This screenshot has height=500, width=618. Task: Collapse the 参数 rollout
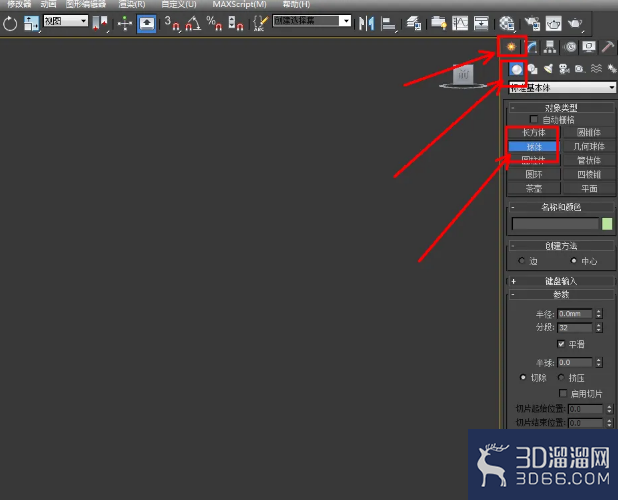click(x=561, y=294)
